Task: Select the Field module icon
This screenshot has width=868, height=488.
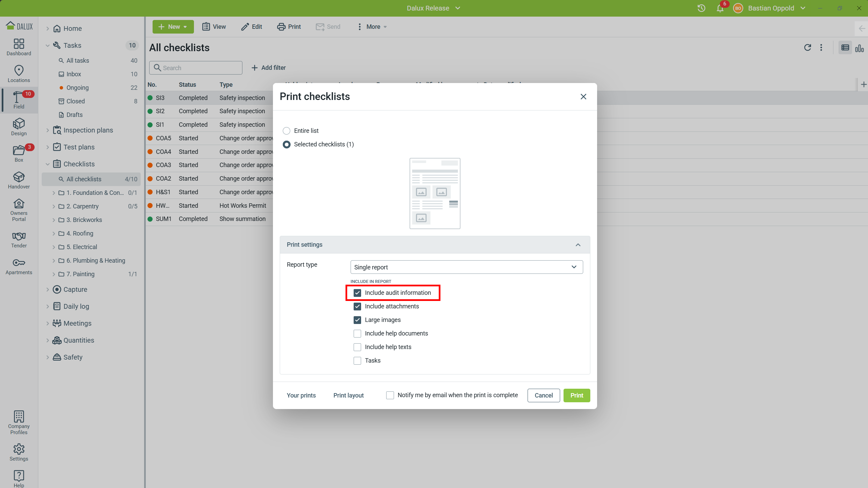Action: [19, 100]
